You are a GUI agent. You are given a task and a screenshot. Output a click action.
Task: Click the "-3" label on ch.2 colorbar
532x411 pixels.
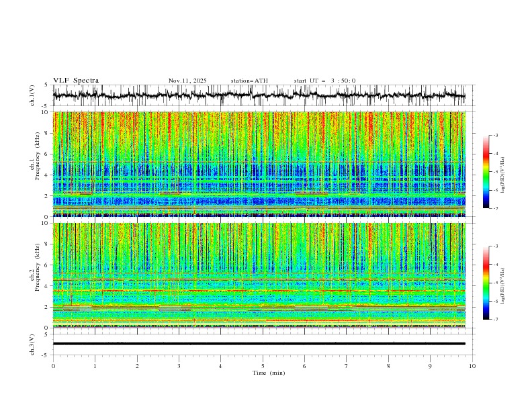click(496, 246)
